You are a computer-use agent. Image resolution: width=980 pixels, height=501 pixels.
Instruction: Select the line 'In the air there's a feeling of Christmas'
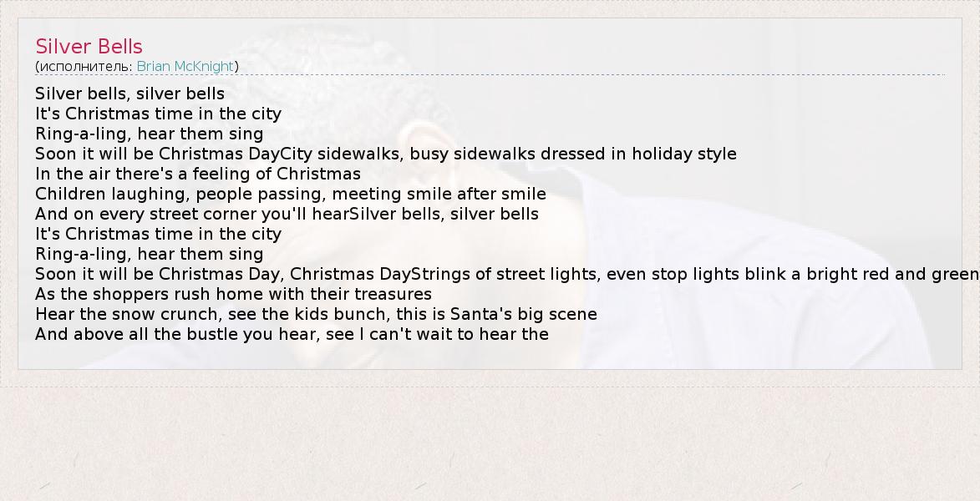click(x=197, y=174)
